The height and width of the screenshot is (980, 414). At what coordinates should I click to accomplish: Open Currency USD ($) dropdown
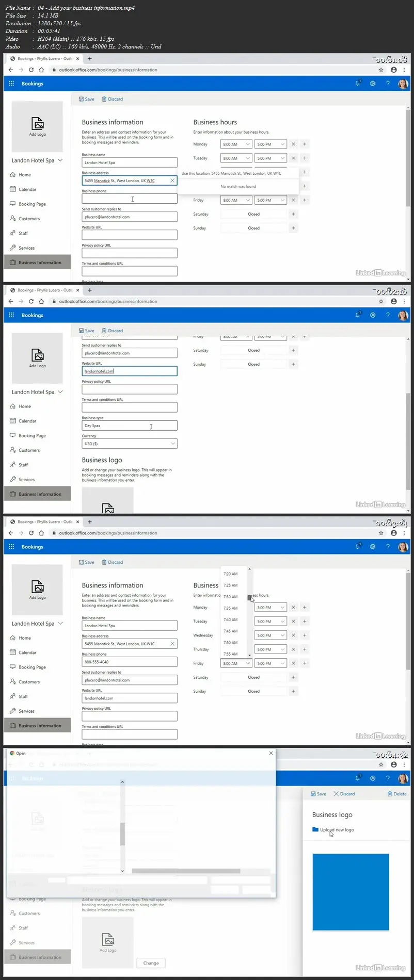tap(130, 444)
